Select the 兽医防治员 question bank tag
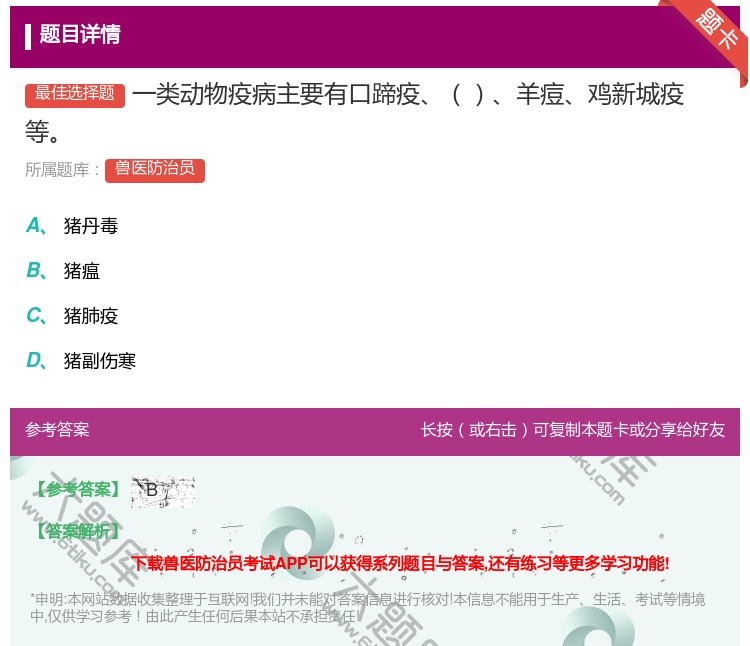750x646 pixels. coord(154,170)
